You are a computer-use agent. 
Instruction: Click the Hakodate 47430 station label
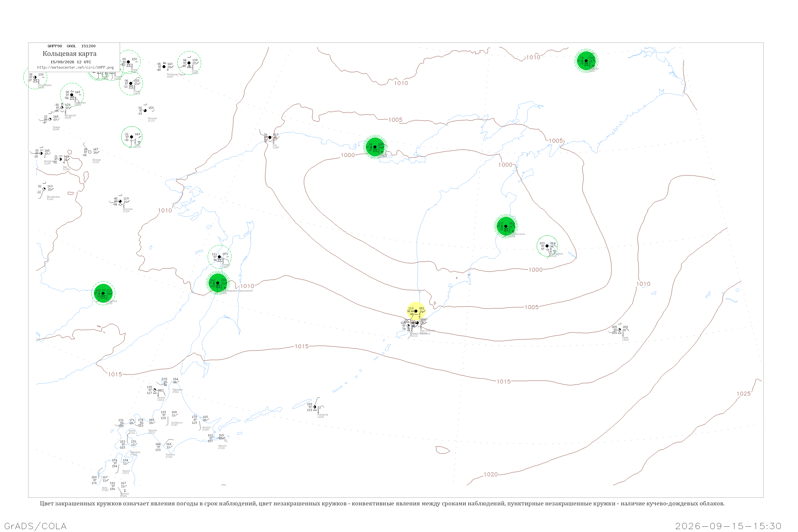[135, 453]
